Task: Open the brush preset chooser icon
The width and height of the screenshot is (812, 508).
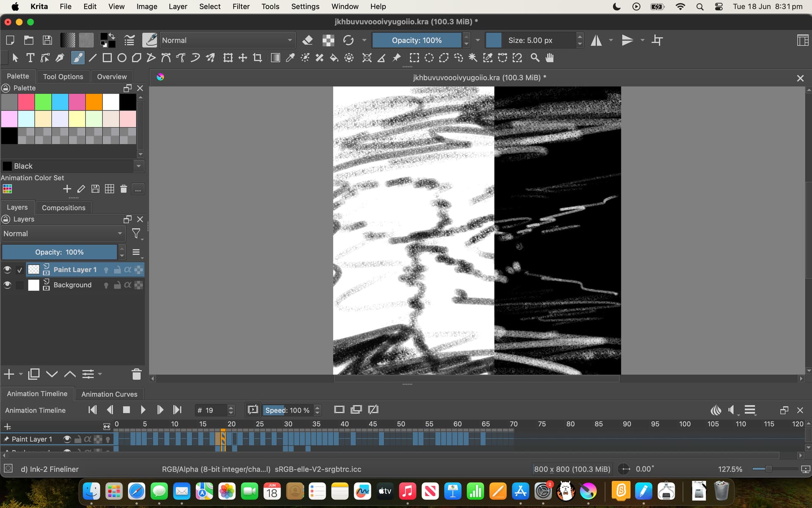Action: click(x=149, y=40)
